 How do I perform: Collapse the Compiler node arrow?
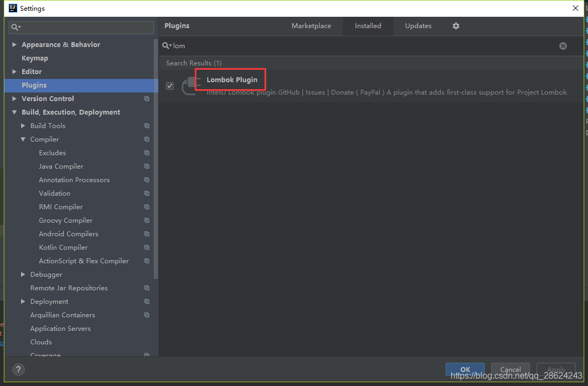coord(23,139)
